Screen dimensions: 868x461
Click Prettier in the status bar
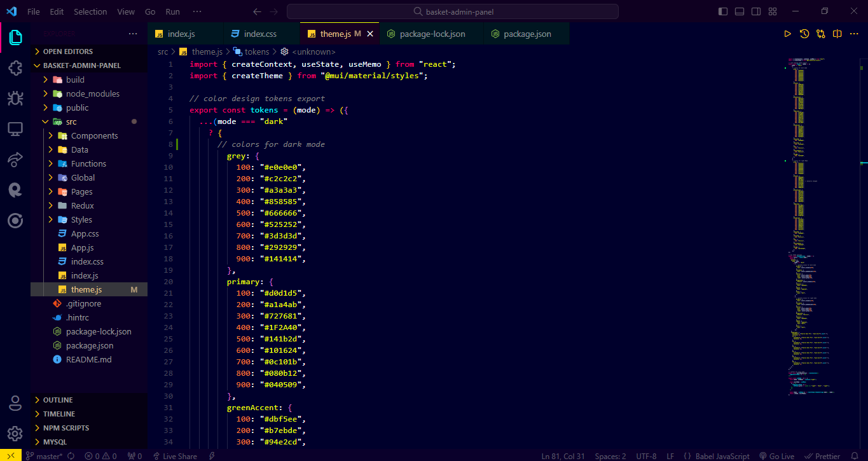pyautogui.click(x=822, y=456)
